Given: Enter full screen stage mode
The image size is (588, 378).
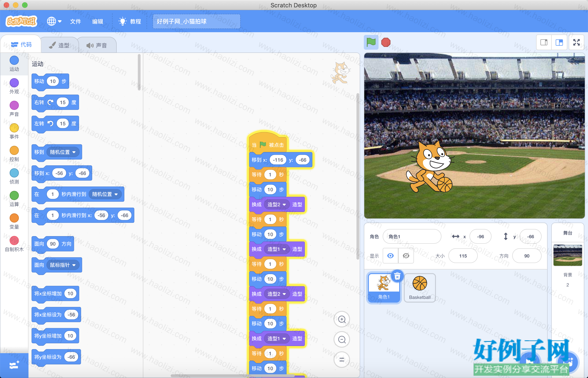Looking at the screenshot, I should [577, 43].
